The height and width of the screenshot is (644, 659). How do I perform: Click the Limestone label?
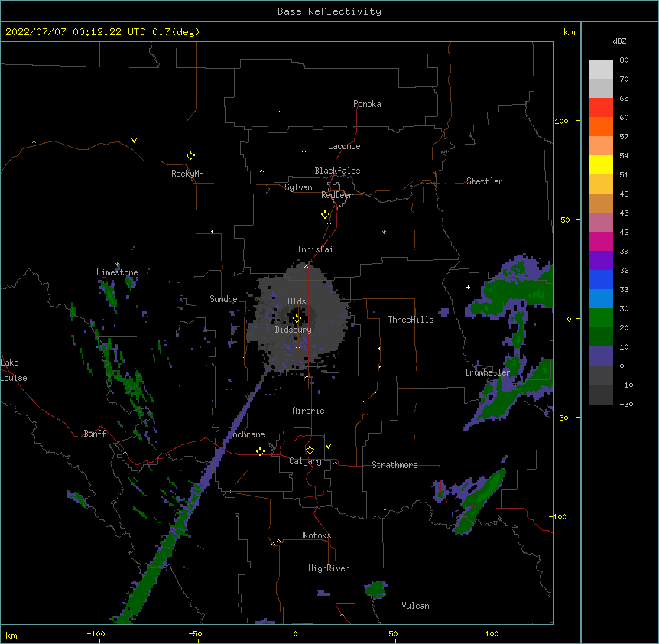(117, 272)
